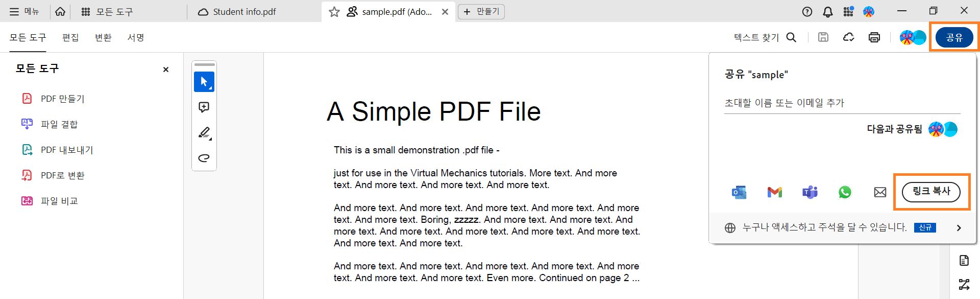Click the 링크 복사 button
The width and height of the screenshot is (980, 299).
(x=931, y=192)
